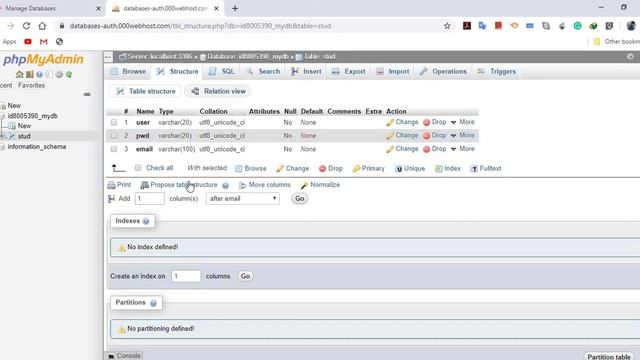The height and width of the screenshot is (360, 640).
Task: Click Normalize link
Action: point(320,185)
